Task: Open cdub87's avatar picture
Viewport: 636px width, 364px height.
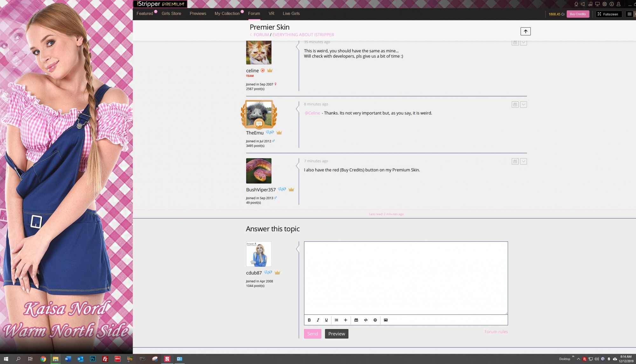Action: 259,254
